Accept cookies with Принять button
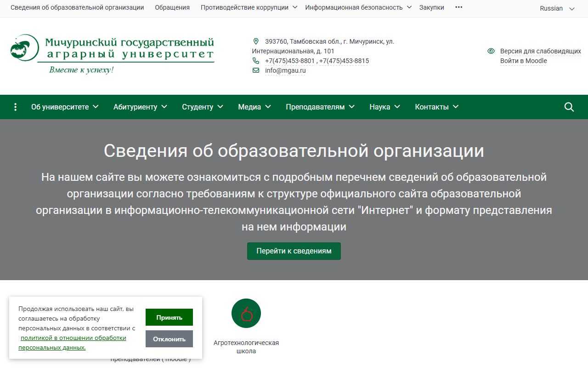This screenshot has height=368, width=588. [169, 317]
